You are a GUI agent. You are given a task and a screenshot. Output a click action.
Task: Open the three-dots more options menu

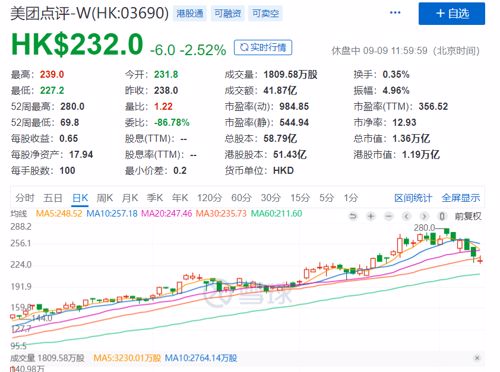tap(395, 13)
